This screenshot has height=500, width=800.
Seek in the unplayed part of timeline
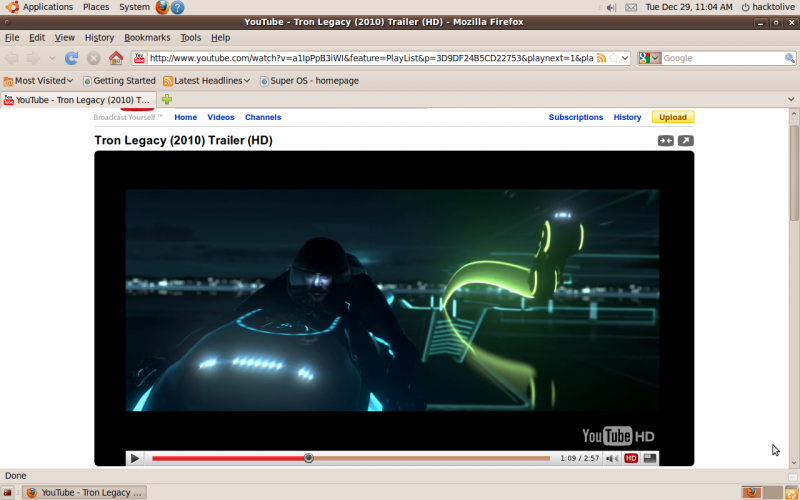(x=432, y=458)
